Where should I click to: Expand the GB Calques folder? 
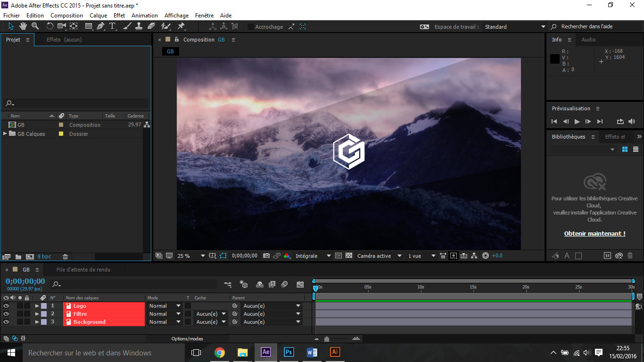[x=5, y=134]
